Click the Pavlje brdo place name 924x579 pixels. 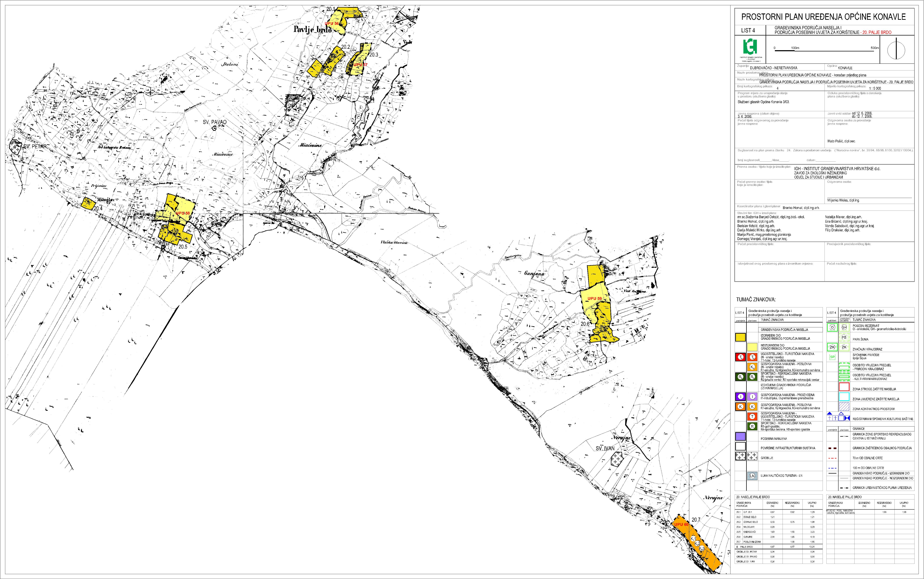point(313,30)
